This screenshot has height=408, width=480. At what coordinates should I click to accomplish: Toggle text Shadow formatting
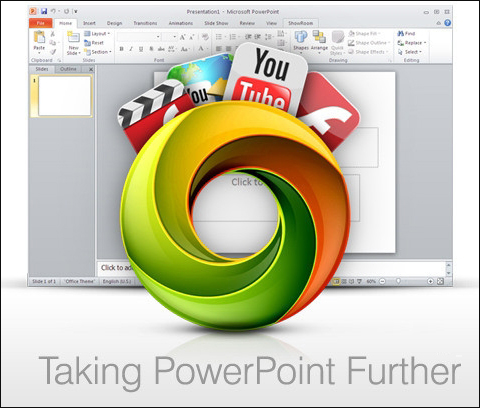(151, 49)
